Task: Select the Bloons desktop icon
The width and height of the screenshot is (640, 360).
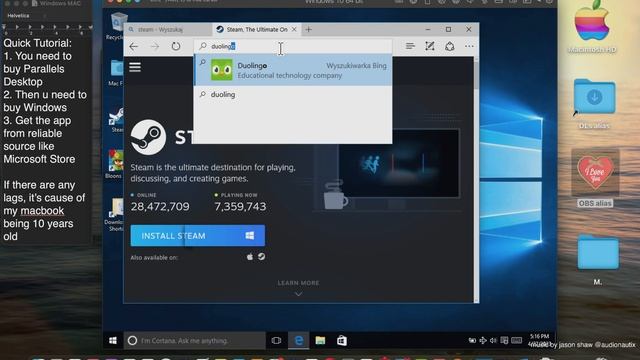Action: pyautogui.click(x=115, y=164)
